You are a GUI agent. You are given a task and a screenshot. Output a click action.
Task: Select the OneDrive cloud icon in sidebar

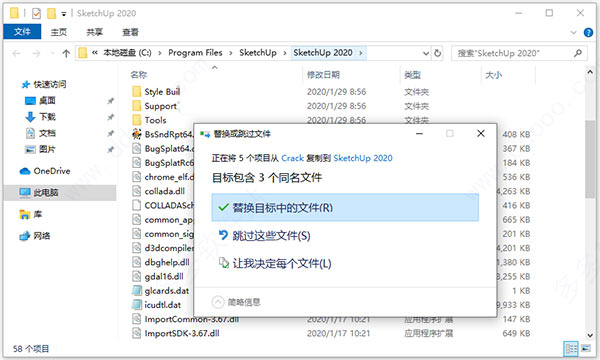point(25,171)
